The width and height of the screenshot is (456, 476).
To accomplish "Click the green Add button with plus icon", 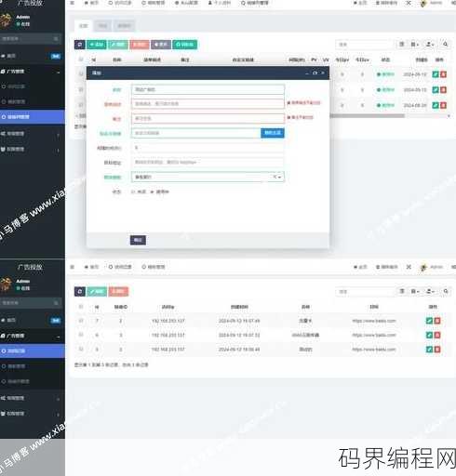I will pyautogui.click(x=97, y=45).
